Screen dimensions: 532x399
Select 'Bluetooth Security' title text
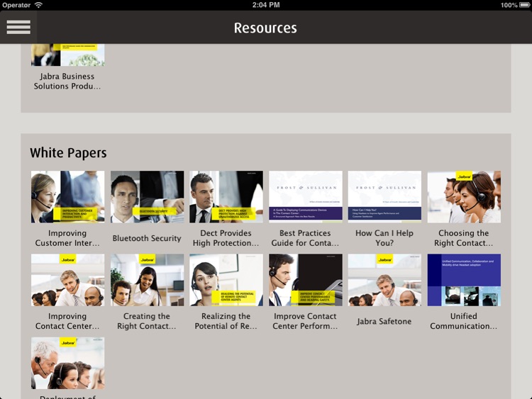[147, 238]
